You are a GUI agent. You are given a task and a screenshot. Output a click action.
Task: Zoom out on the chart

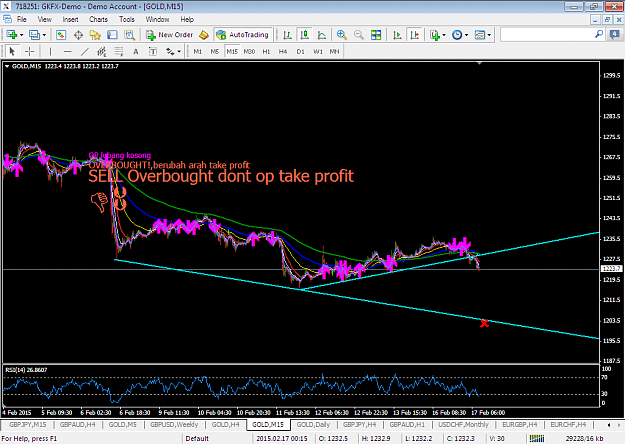359,35
